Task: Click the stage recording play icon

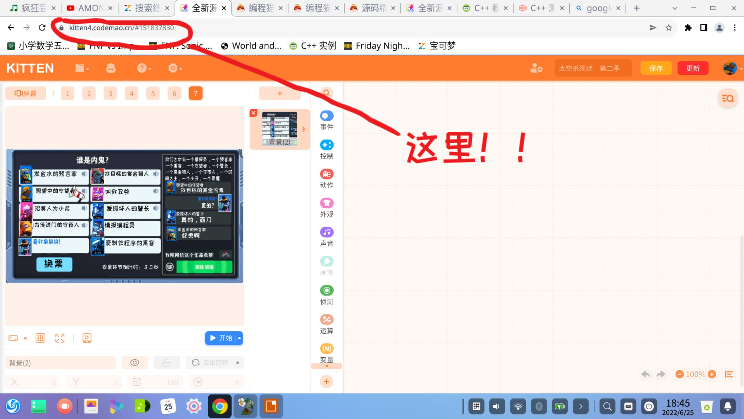Action: tap(87, 338)
